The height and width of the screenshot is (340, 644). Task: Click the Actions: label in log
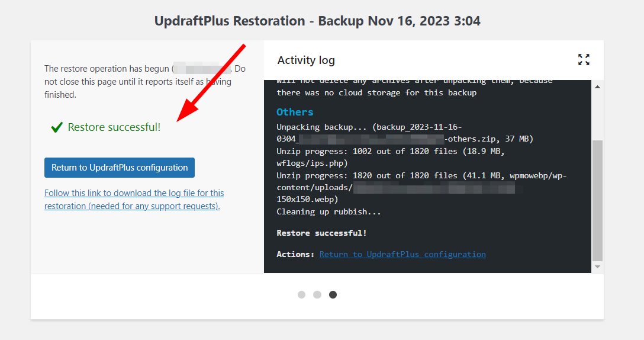tap(295, 254)
